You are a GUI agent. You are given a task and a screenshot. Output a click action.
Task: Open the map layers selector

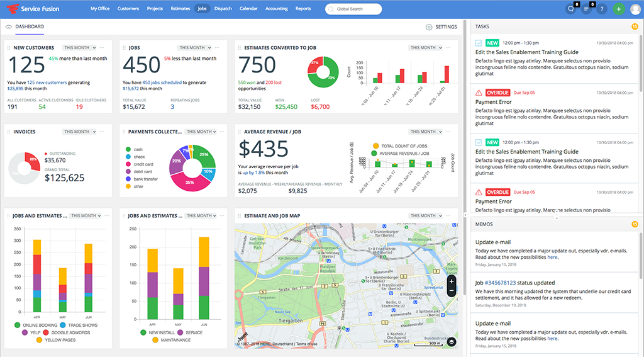[452, 342]
